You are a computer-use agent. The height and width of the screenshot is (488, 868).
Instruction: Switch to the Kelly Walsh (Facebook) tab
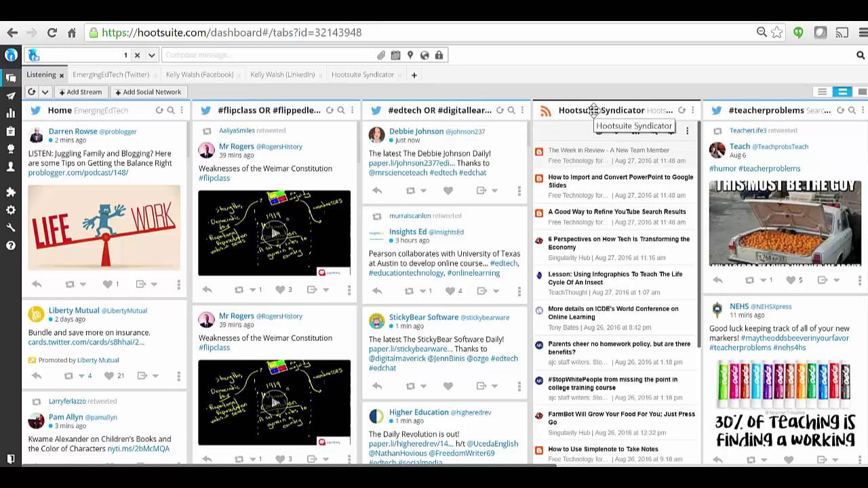[x=199, y=75]
